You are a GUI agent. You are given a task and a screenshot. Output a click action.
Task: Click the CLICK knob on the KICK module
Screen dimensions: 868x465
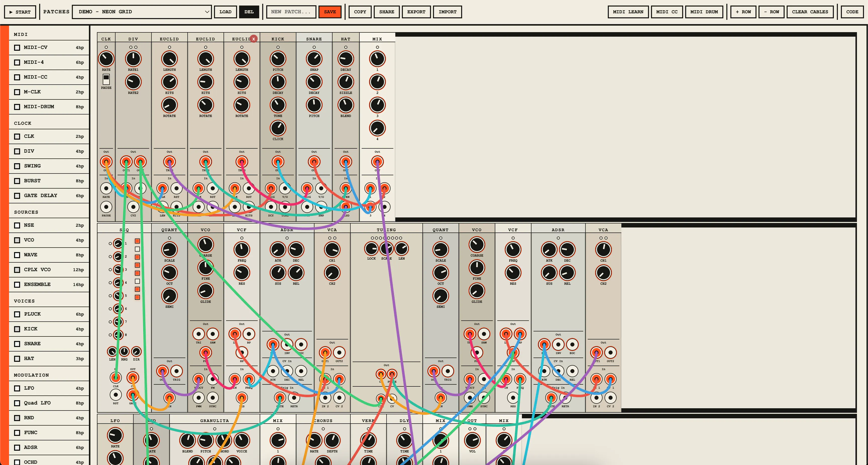pos(278,128)
